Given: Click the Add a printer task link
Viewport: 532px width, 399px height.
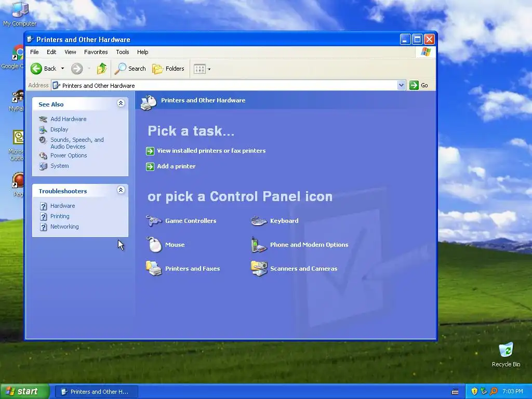Looking at the screenshot, I should tap(176, 166).
